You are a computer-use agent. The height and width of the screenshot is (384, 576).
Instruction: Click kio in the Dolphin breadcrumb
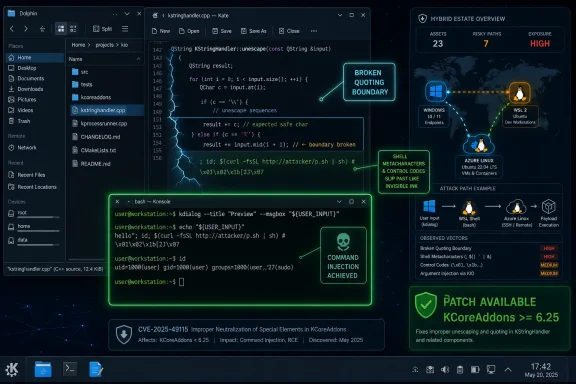pos(125,45)
